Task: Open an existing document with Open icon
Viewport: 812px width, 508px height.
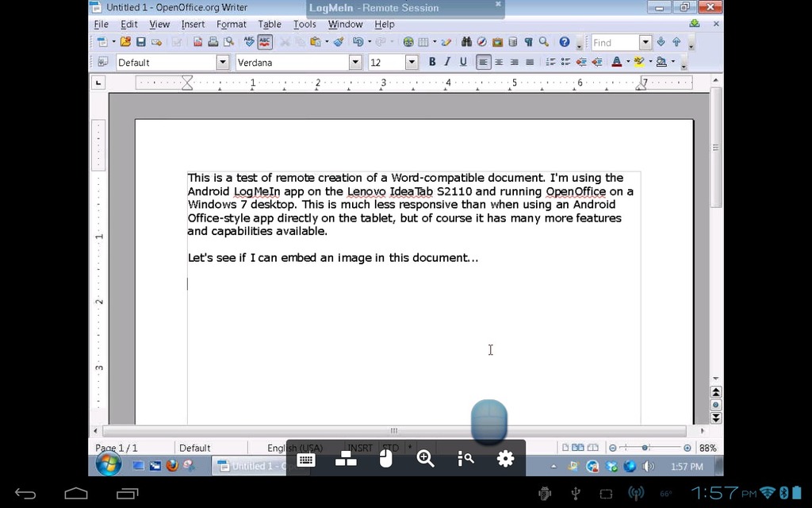Action: click(125, 42)
